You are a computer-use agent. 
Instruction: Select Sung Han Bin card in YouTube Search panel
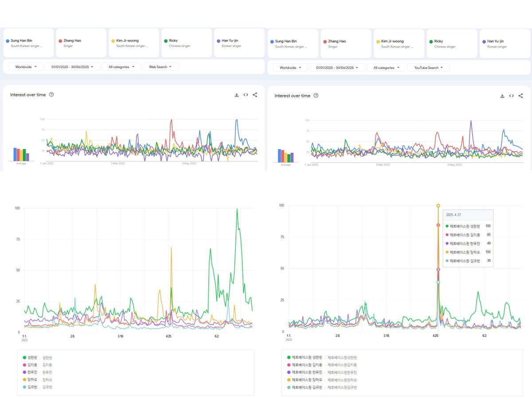coord(293,44)
